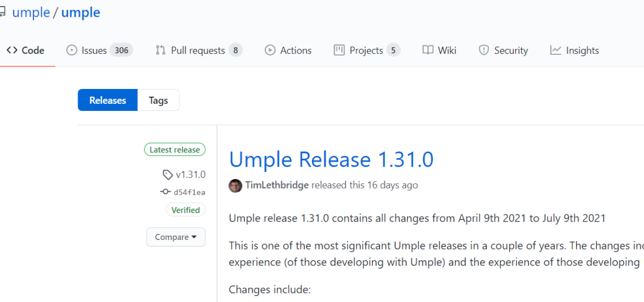The height and width of the screenshot is (302, 644).
Task: Open the Wiki tab
Action: coord(439,51)
